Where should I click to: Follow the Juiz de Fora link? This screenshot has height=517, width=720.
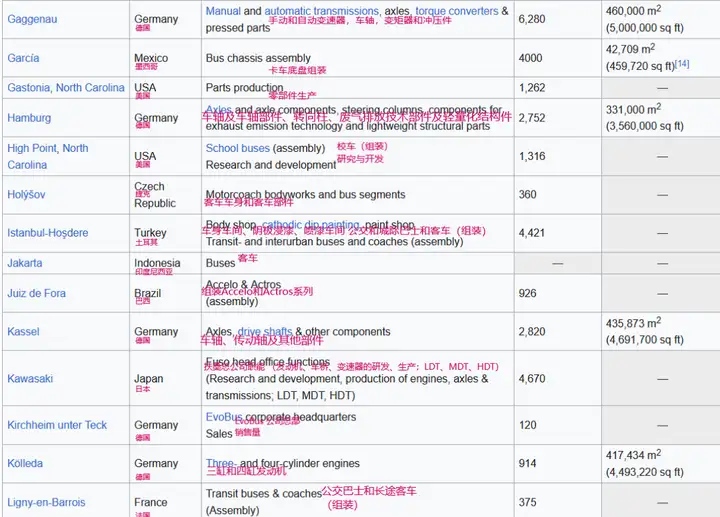pos(36,293)
